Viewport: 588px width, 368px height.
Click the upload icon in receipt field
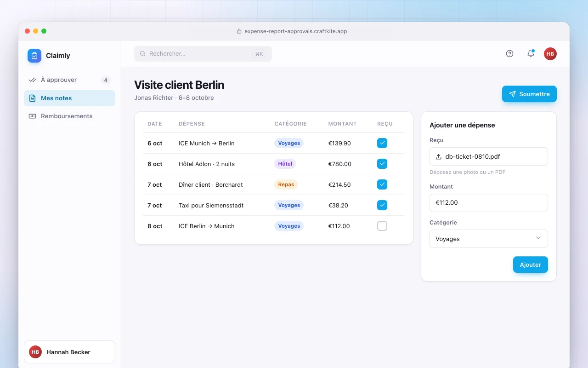click(x=438, y=156)
